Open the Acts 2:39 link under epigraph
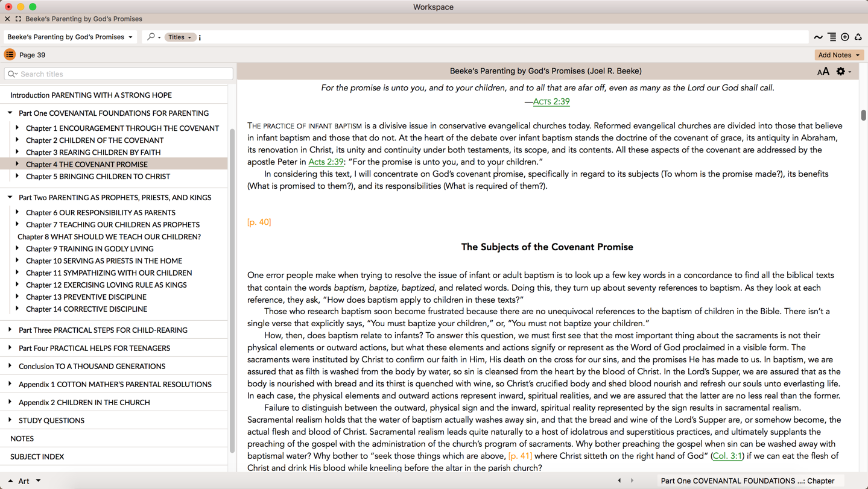Screen dimensions: 868x489 click(x=551, y=102)
